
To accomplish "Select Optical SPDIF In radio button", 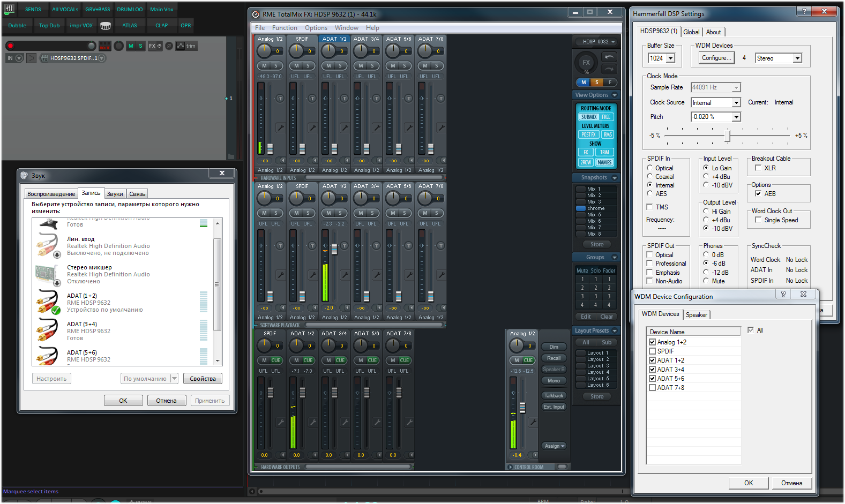I will [x=649, y=168].
